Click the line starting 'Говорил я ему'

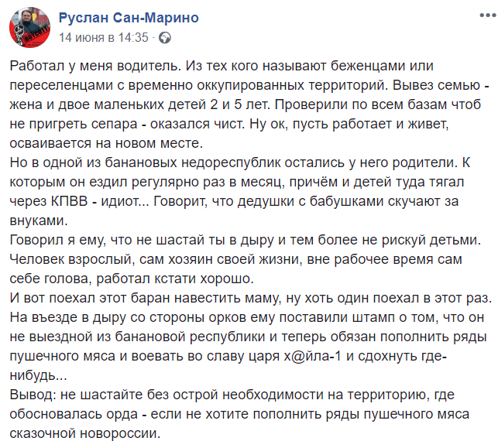coord(246,240)
